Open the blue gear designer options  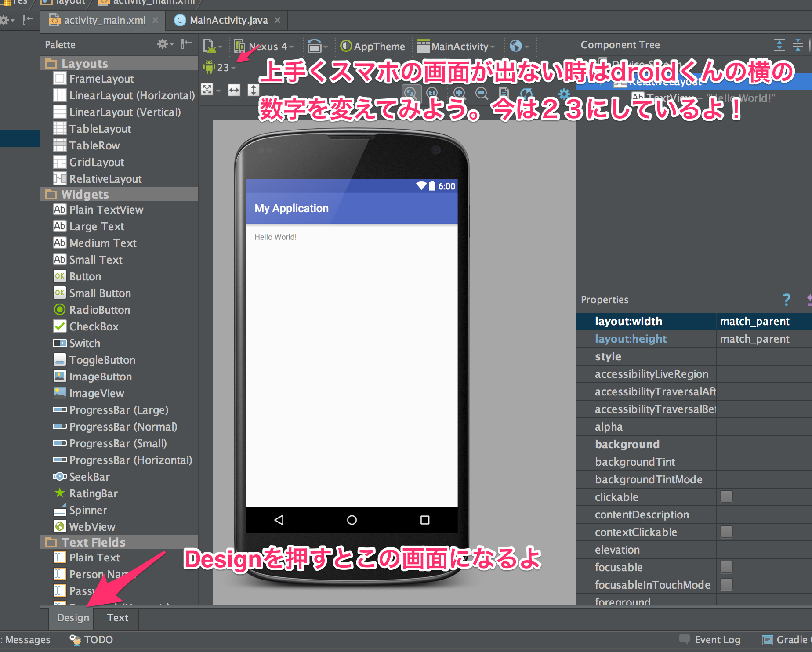(x=564, y=94)
